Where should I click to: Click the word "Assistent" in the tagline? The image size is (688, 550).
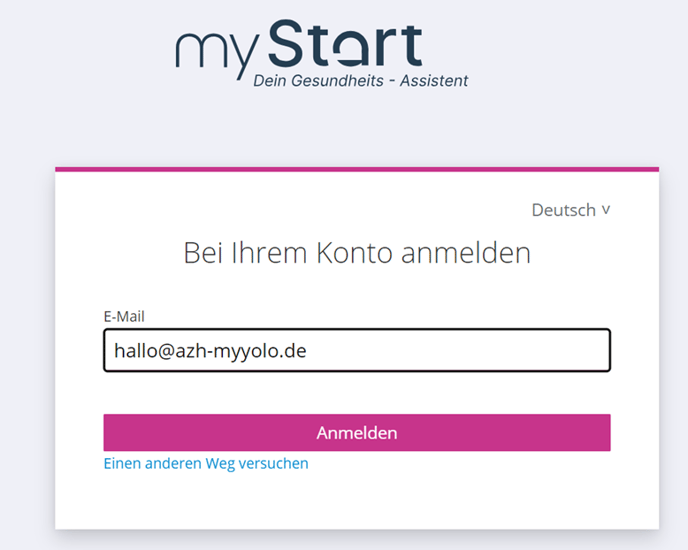pyautogui.click(x=434, y=80)
